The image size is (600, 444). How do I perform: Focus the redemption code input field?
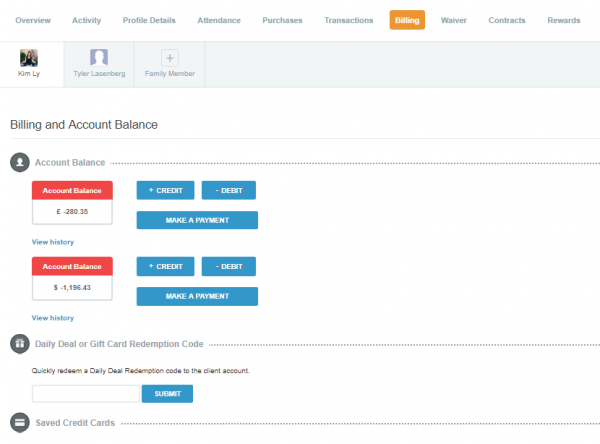(86, 393)
